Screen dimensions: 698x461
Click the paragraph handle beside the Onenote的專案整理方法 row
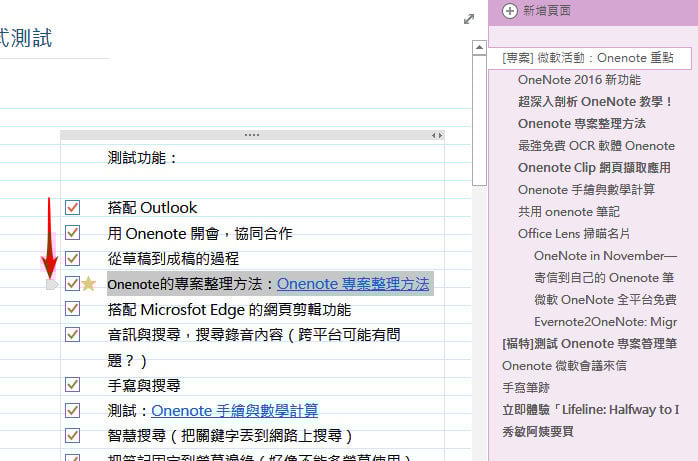[52, 284]
